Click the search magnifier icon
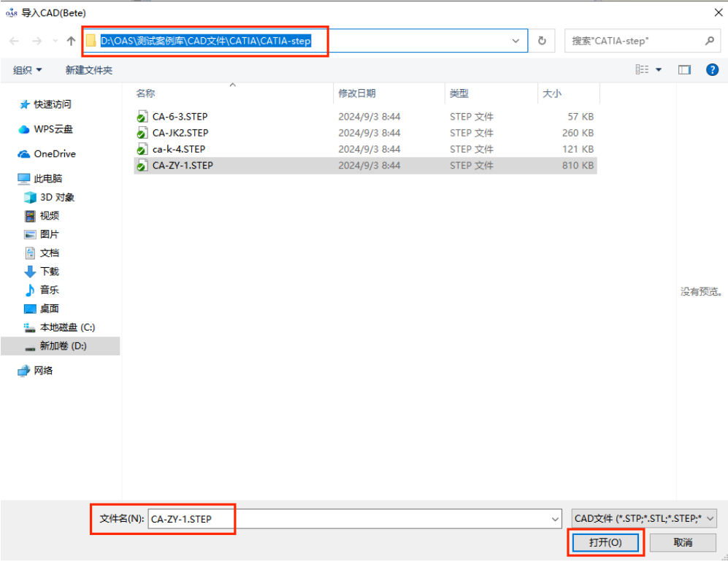The height and width of the screenshot is (562, 728). 710,41
